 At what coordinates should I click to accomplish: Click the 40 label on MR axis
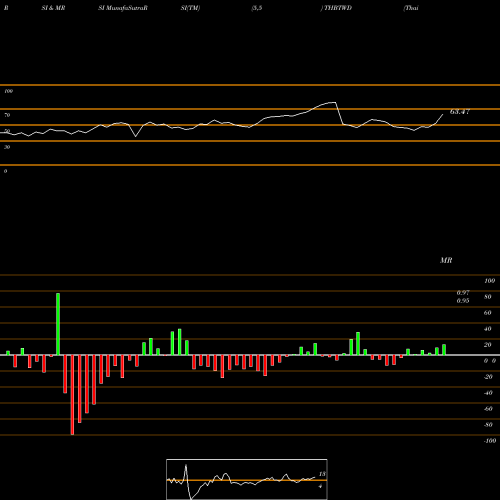pyautogui.click(x=488, y=329)
